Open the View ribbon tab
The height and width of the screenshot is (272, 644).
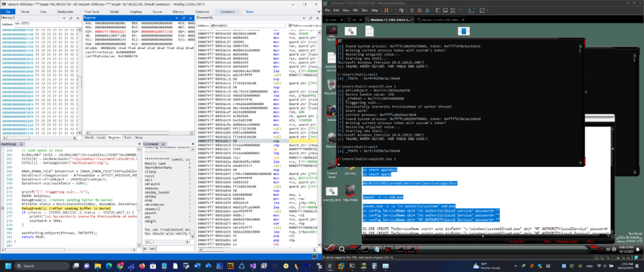[x=43, y=12]
